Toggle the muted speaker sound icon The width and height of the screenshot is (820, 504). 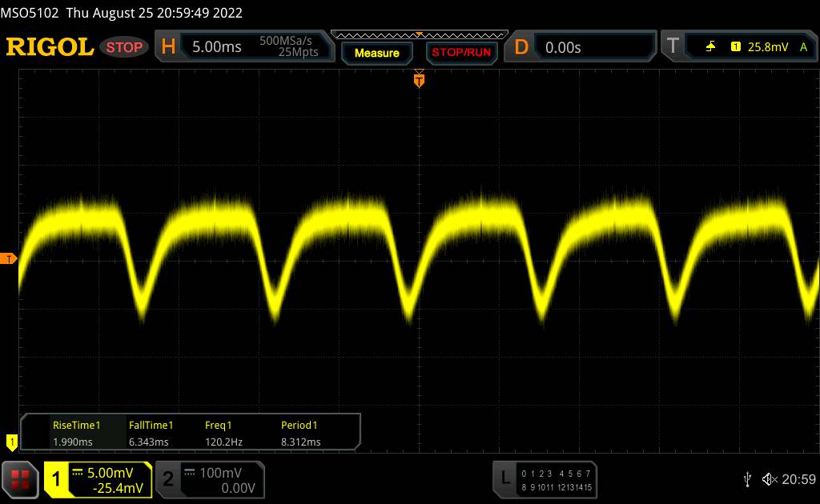(x=770, y=478)
